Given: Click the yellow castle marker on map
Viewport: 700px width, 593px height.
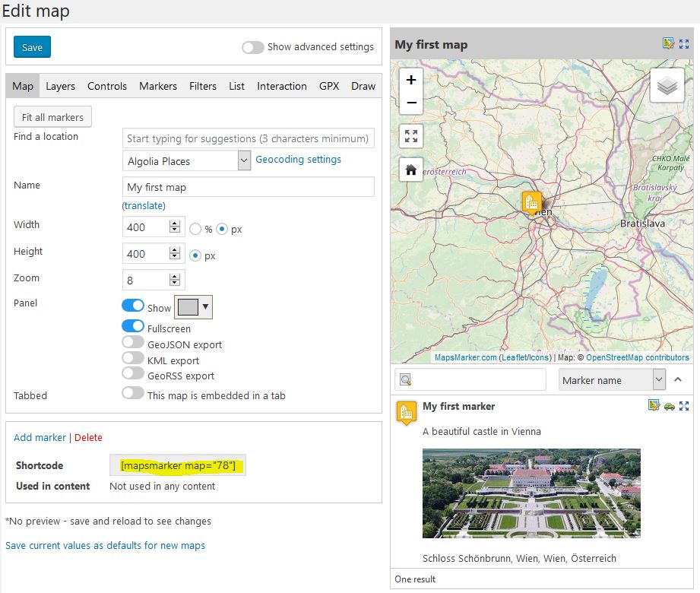Looking at the screenshot, I should [532, 203].
